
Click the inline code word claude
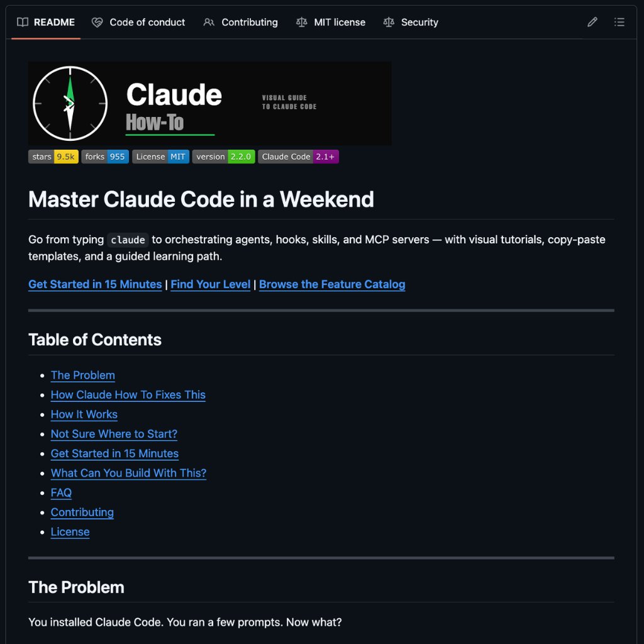point(128,240)
